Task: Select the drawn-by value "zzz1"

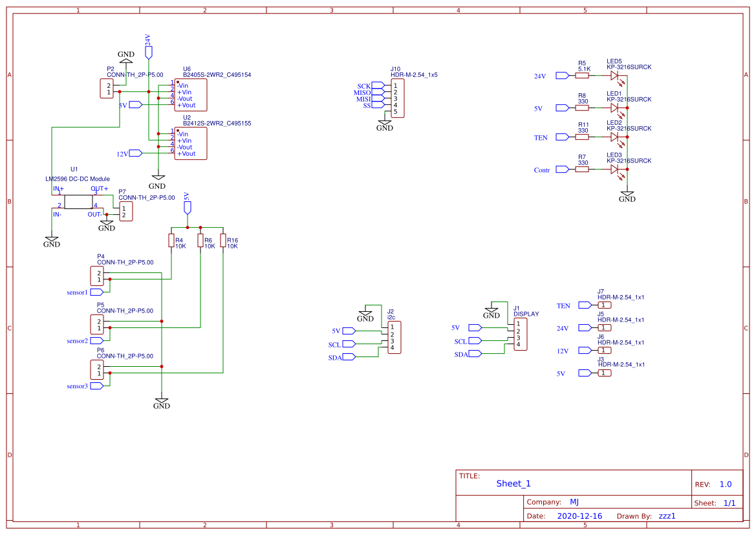Action: pos(667,516)
